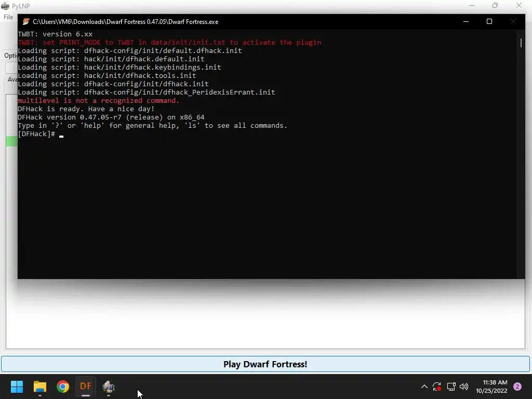Open the notification badge showing 2
The width and height of the screenshot is (532, 399).
point(517,387)
